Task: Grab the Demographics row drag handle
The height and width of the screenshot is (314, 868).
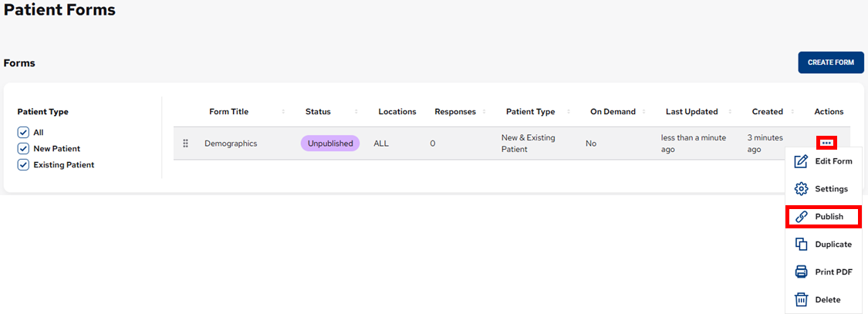Action: [x=185, y=143]
